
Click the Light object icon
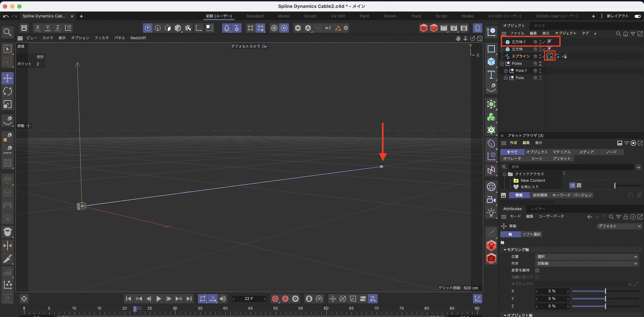(x=491, y=213)
